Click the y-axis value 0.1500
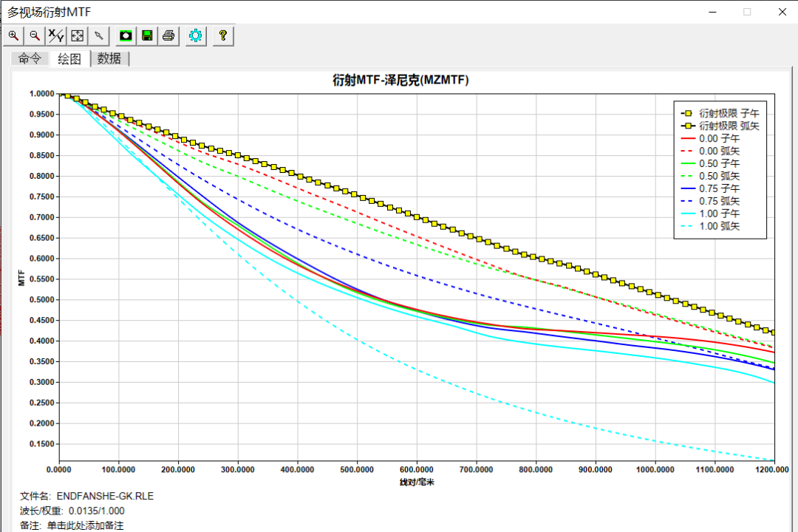The width and height of the screenshot is (798, 532). (41, 444)
